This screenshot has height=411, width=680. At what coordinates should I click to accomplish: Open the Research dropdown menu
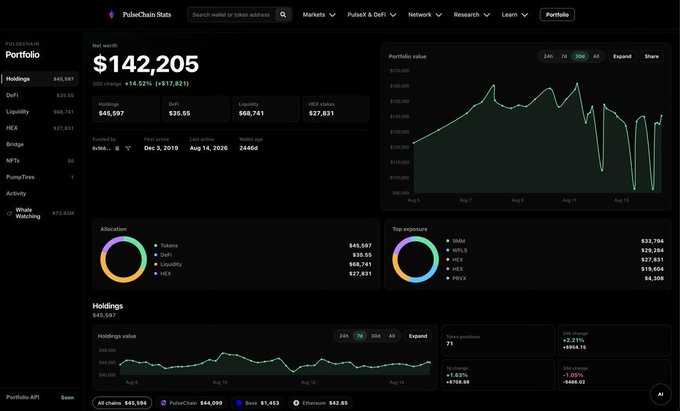[x=471, y=15]
